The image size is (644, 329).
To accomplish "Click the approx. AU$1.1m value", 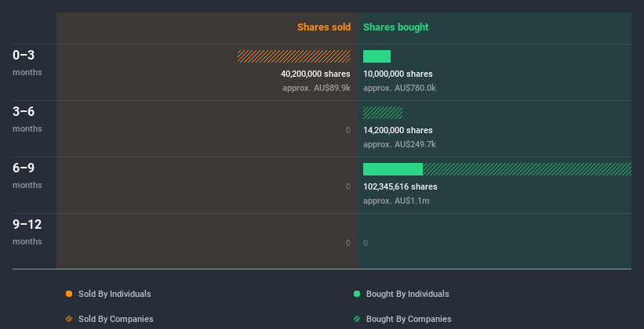I will point(396,201).
